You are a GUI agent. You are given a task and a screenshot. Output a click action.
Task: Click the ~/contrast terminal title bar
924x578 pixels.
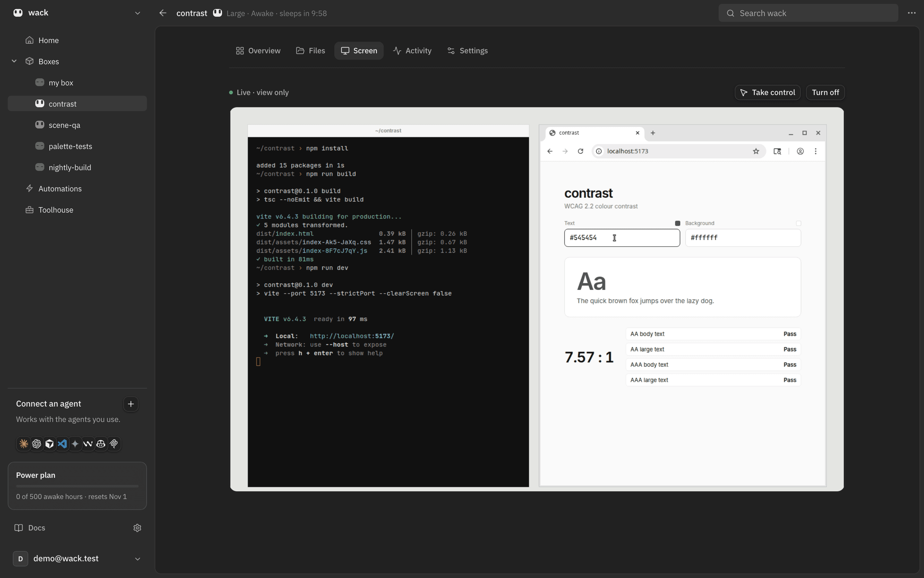point(388,131)
